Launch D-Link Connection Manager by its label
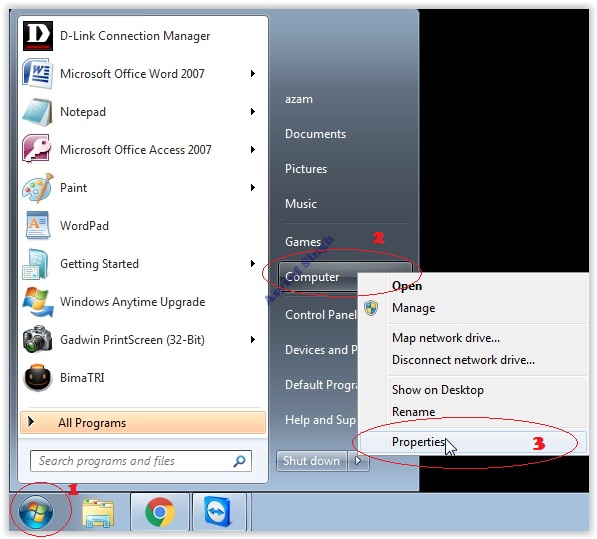This screenshot has height=539, width=597. [135, 36]
